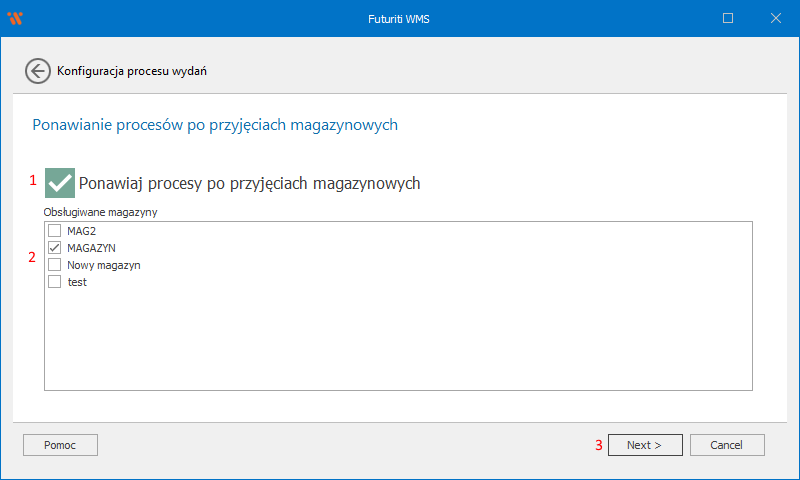The height and width of the screenshot is (480, 800).
Task: Click the Futuriti WMS logo icon
Action: 15,18
